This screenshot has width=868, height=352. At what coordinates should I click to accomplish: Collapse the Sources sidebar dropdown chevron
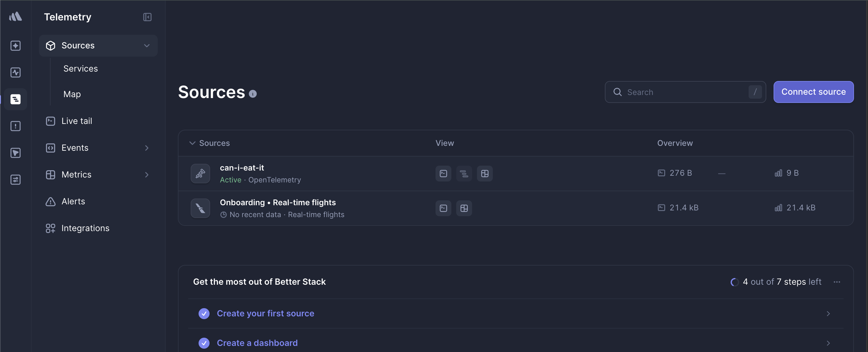click(146, 45)
